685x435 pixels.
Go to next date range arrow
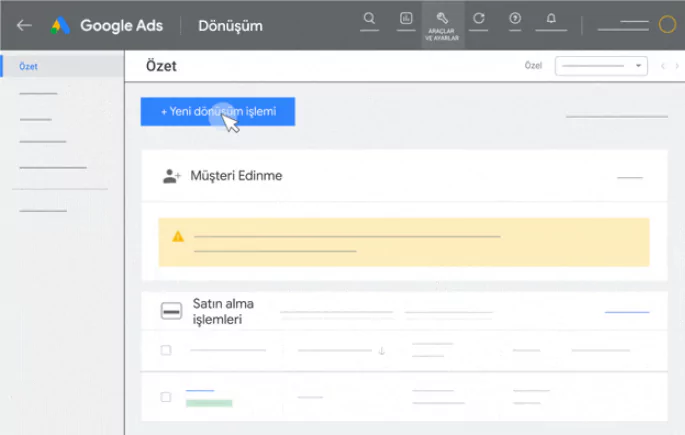[677, 66]
